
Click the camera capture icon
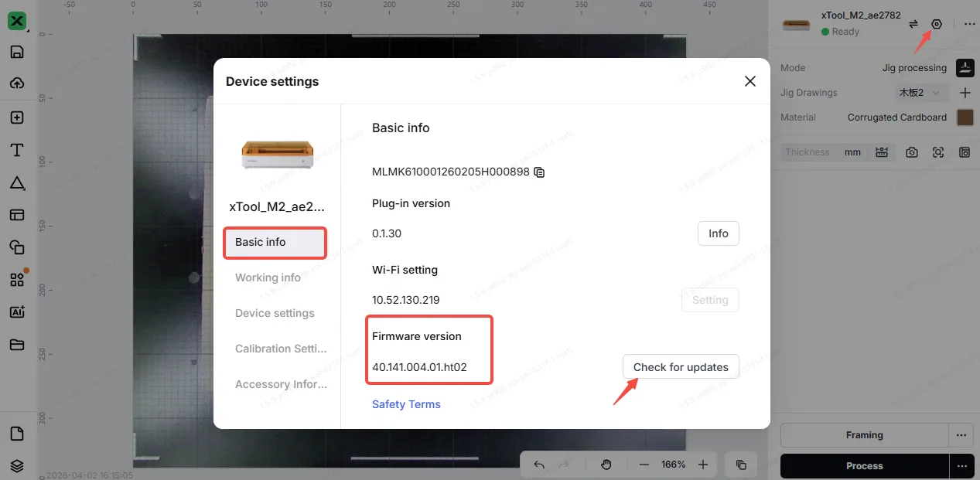pyautogui.click(x=912, y=152)
